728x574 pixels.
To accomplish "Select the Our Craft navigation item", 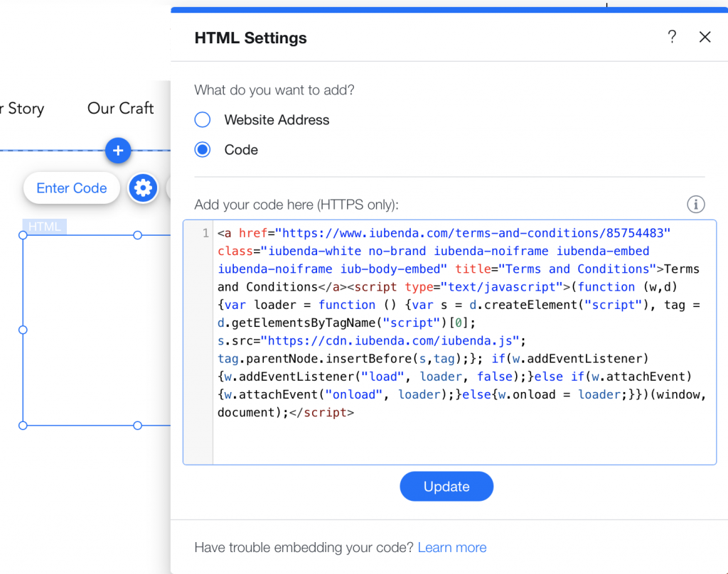I will 120,108.
